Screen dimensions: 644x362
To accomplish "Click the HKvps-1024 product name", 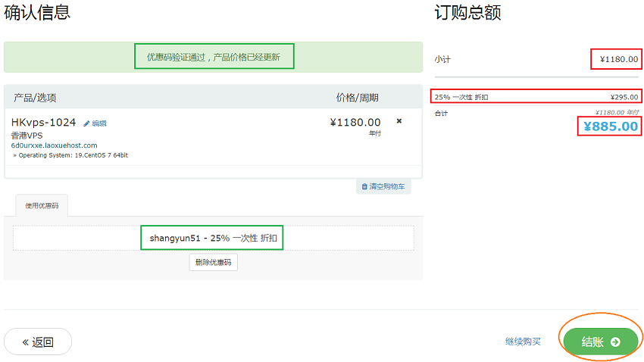I will [43, 123].
